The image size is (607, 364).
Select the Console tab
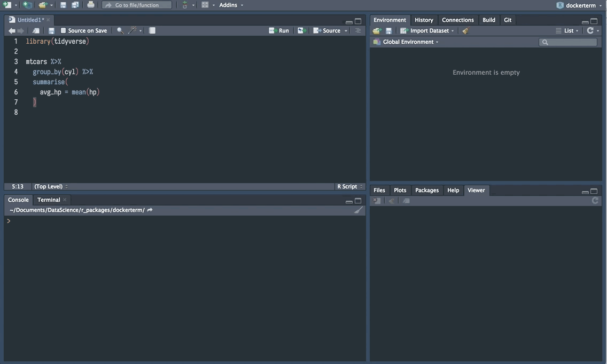(x=18, y=200)
